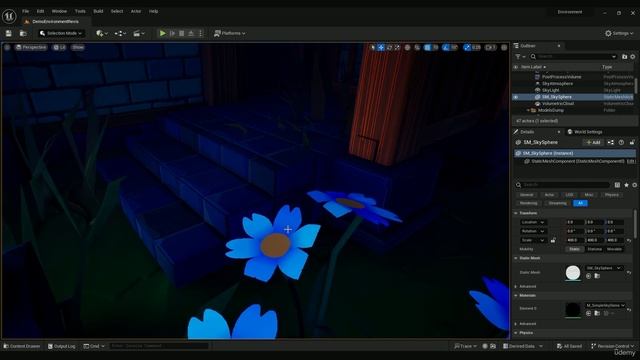Set Mobility to Stationary
The height and width of the screenshot is (360, 640).
tap(594, 249)
